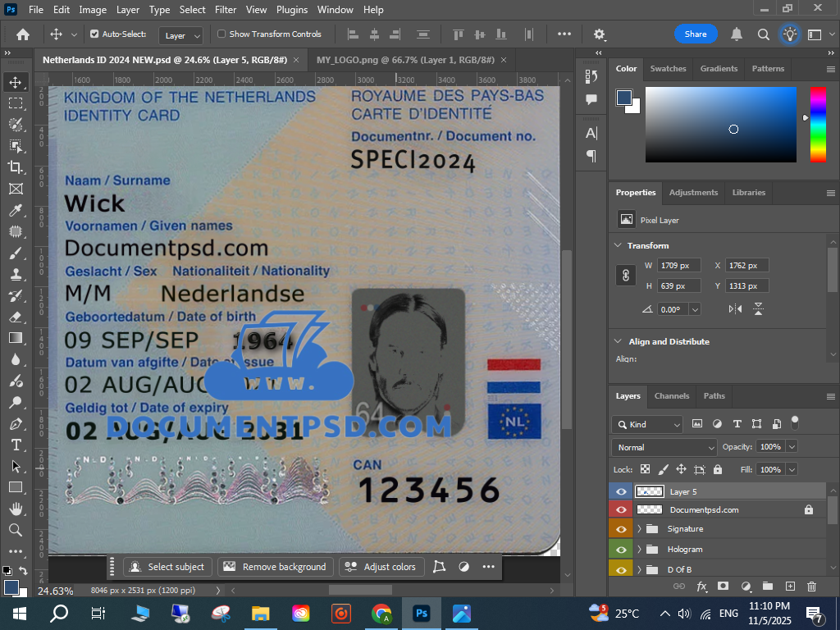
Task: Select the Horizontal Type tool
Action: tap(16, 445)
